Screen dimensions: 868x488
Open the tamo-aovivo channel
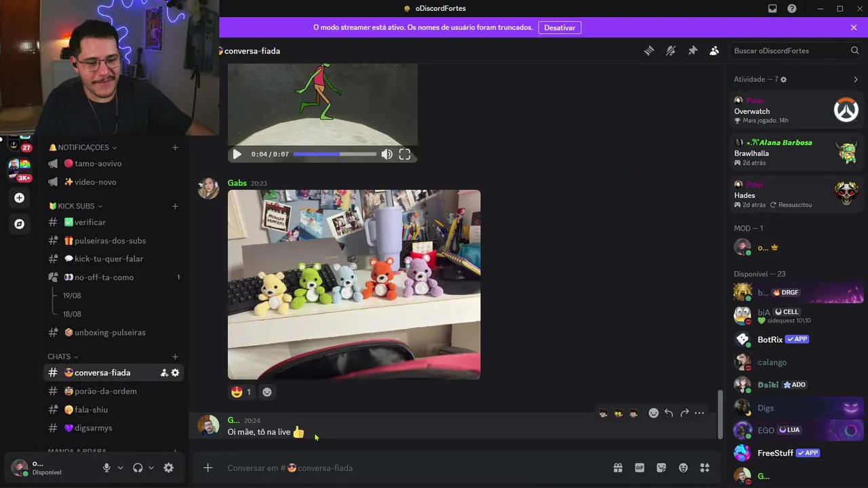(x=114, y=163)
